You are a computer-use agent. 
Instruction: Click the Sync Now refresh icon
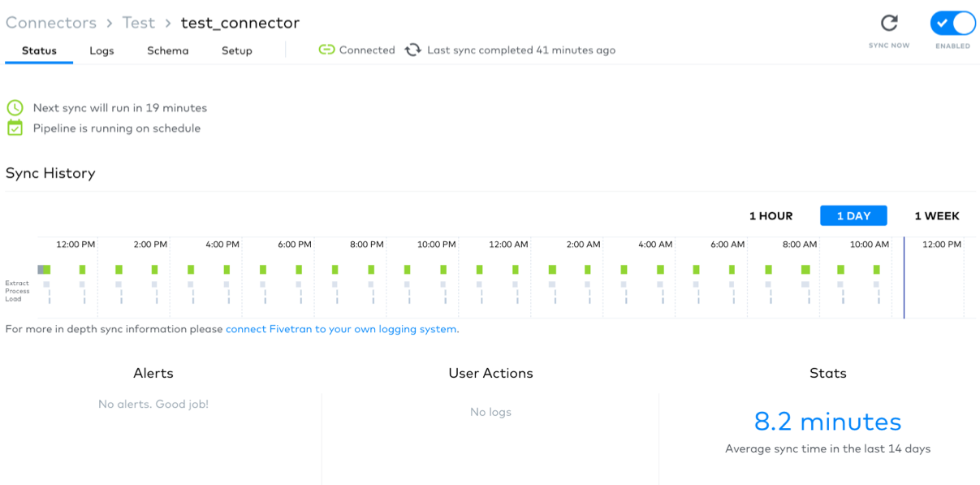[x=889, y=23]
